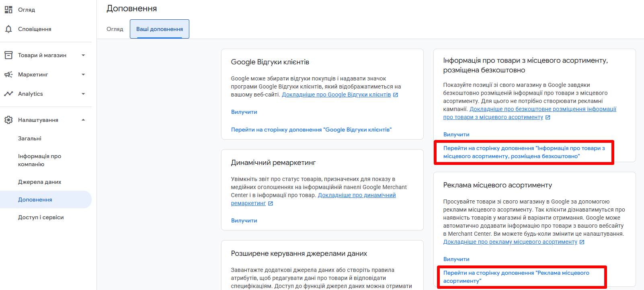This screenshot has width=644, height=290.
Task: Expand the Товари й магазин dropdown arrow
Action: click(83, 55)
